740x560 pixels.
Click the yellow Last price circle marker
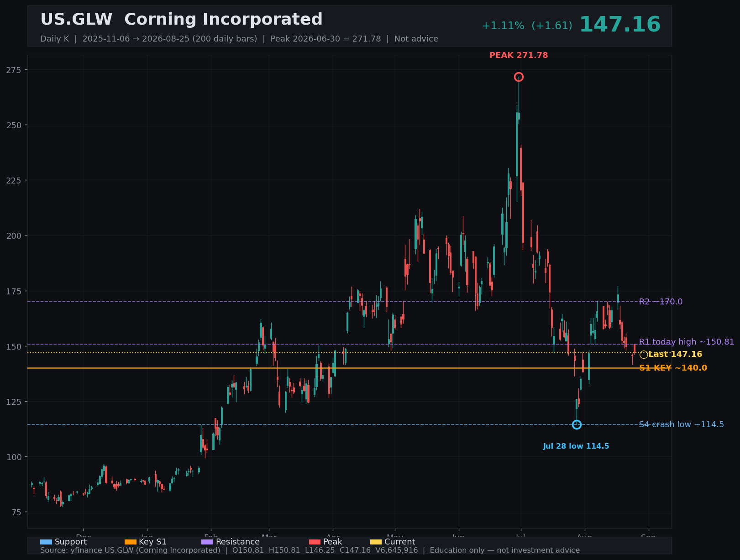click(x=644, y=355)
